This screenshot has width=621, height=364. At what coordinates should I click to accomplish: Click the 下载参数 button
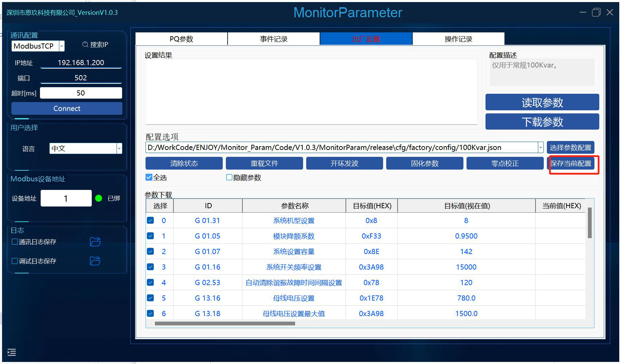(x=542, y=122)
